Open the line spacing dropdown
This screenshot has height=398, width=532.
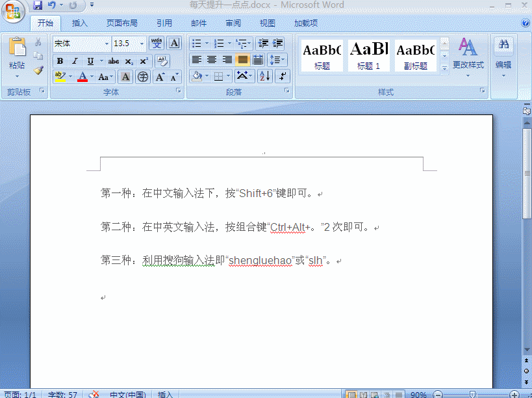[277, 59]
